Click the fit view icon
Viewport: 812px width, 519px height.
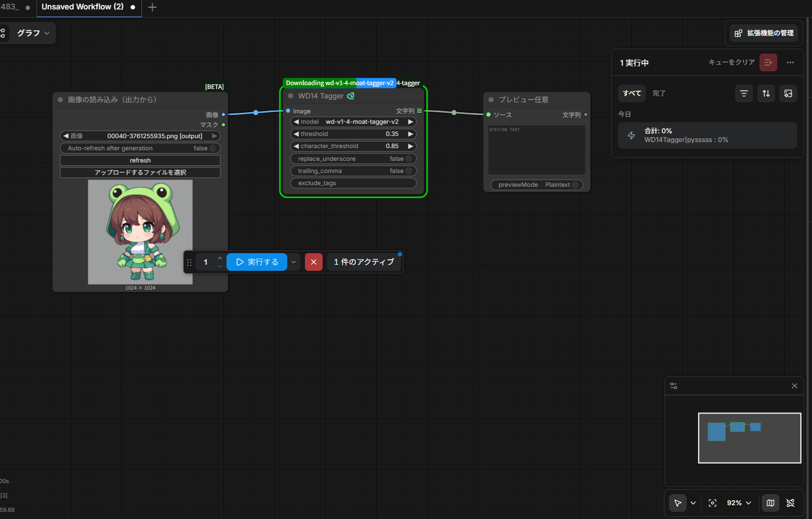click(x=713, y=503)
